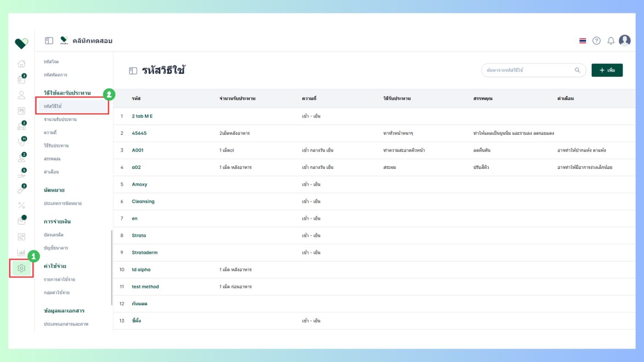Open the test method code link
This screenshot has height=362, width=644.
(145, 287)
